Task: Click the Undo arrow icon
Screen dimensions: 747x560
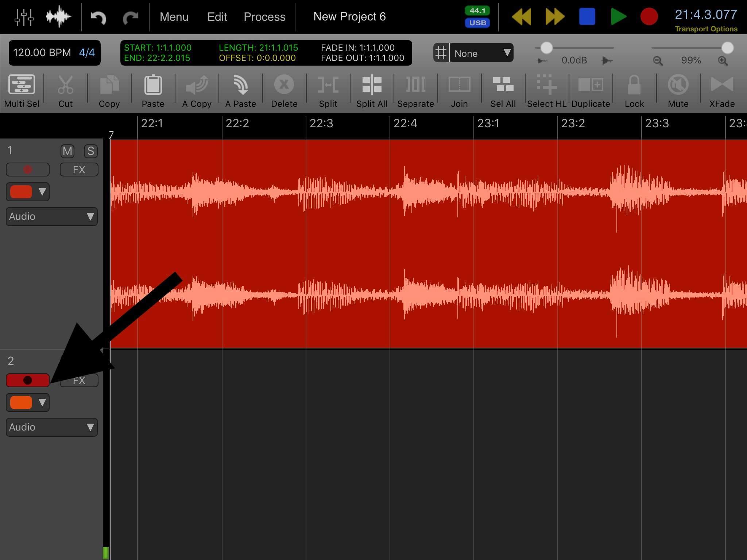Action: tap(98, 17)
